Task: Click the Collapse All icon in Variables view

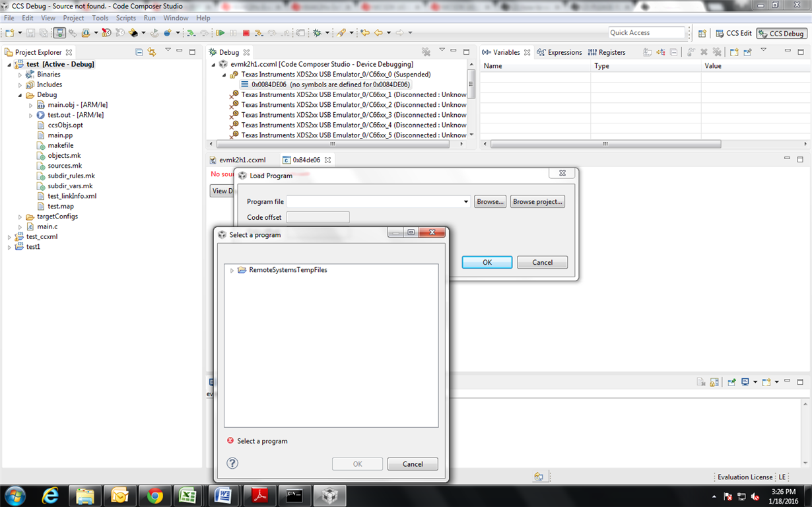Action: pos(673,51)
